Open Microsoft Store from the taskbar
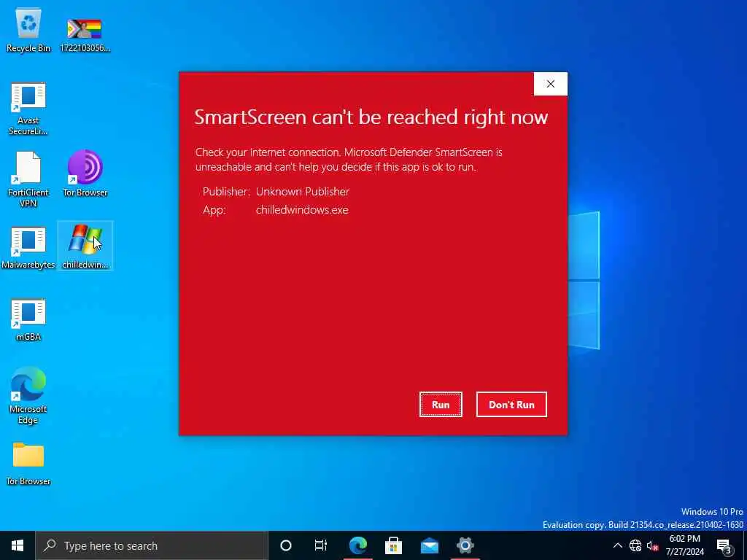The width and height of the screenshot is (747, 560). 393,545
